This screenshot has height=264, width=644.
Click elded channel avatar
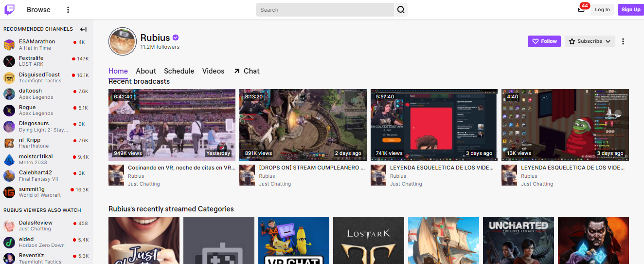point(9,242)
